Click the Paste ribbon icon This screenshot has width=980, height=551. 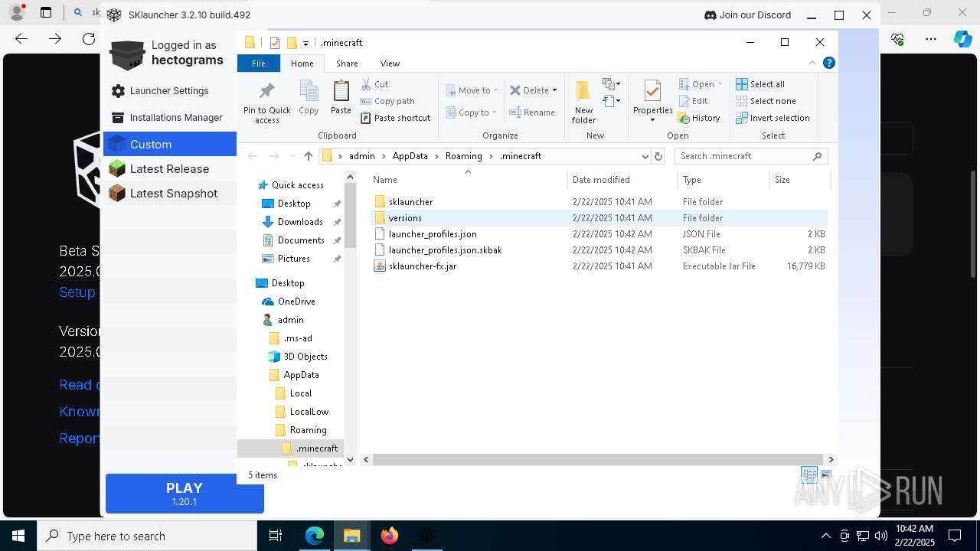[341, 97]
